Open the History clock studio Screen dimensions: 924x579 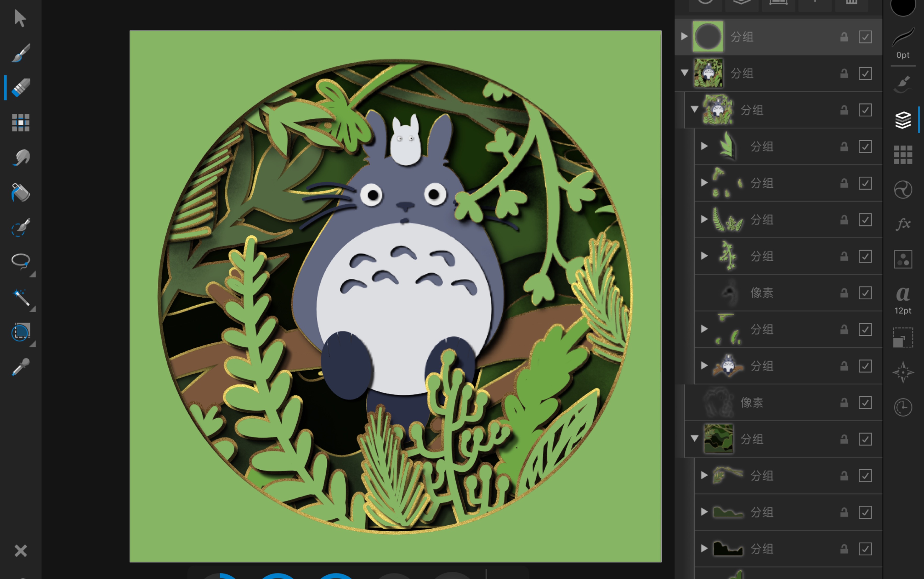click(903, 407)
